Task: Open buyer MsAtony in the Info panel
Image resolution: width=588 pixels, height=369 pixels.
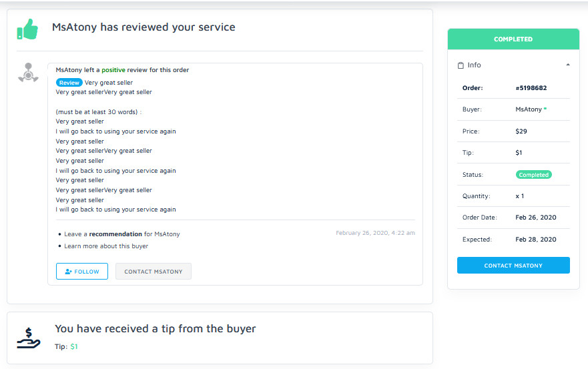Action: (528, 109)
